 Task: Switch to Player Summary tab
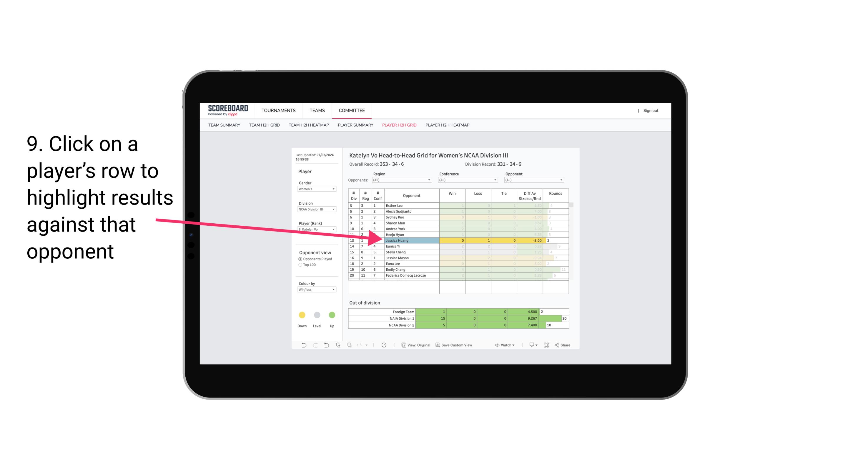355,125
